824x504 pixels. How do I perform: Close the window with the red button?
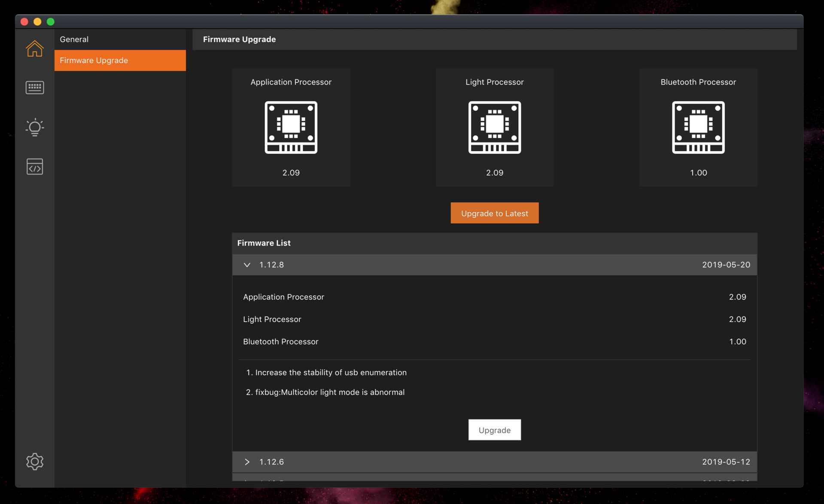[x=24, y=22]
